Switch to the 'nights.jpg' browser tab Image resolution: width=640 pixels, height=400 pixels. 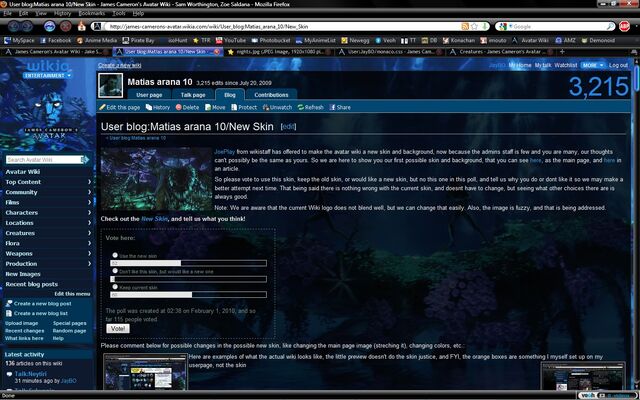(279, 52)
